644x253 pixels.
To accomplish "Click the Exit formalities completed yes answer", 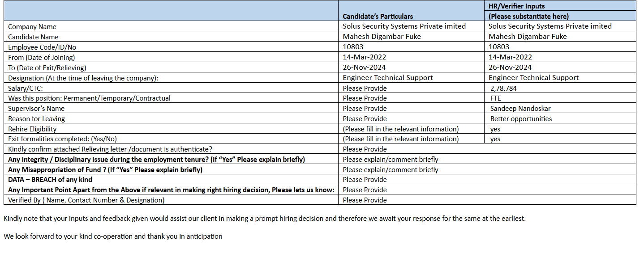I will click(x=495, y=139).
